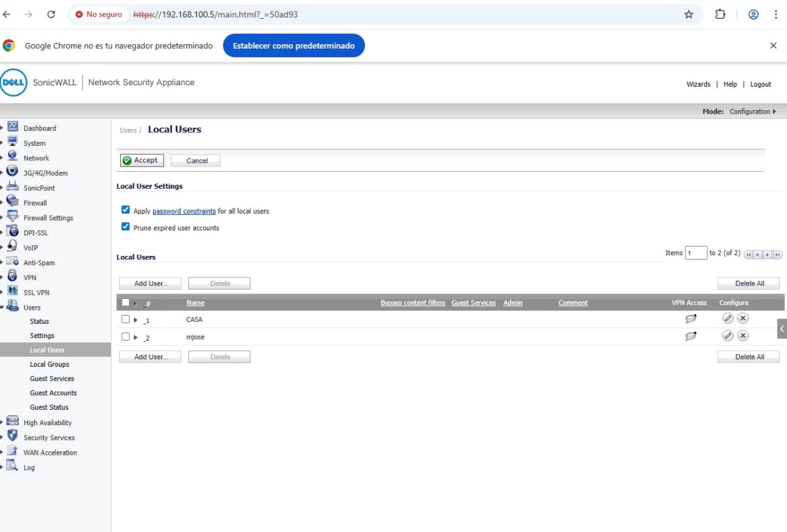Click the Security Services shield icon
The width and height of the screenshot is (787, 532).
point(13,437)
